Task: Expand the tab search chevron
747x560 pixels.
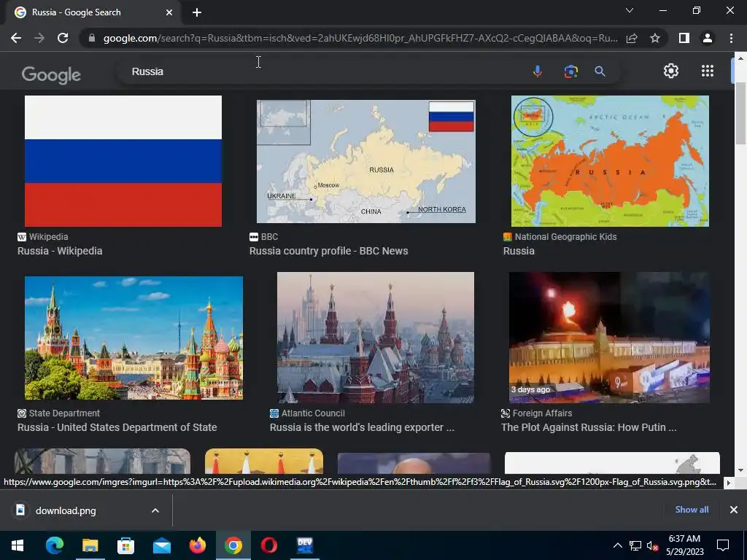Action: [x=630, y=10]
